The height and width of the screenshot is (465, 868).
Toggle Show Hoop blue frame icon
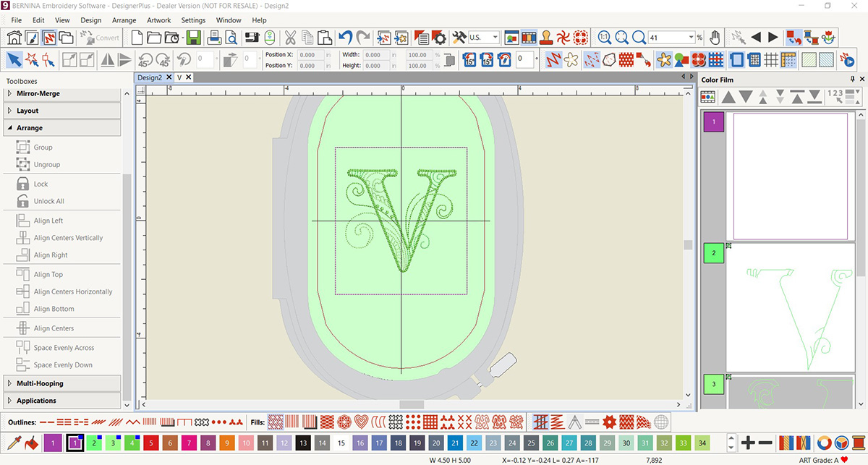(x=736, y=59)
